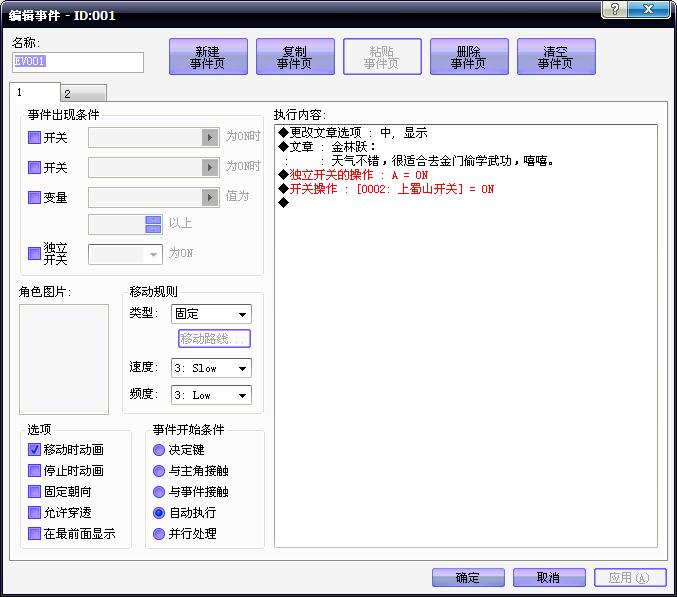Click the 复制事件页 button

(x=295, y=57)
